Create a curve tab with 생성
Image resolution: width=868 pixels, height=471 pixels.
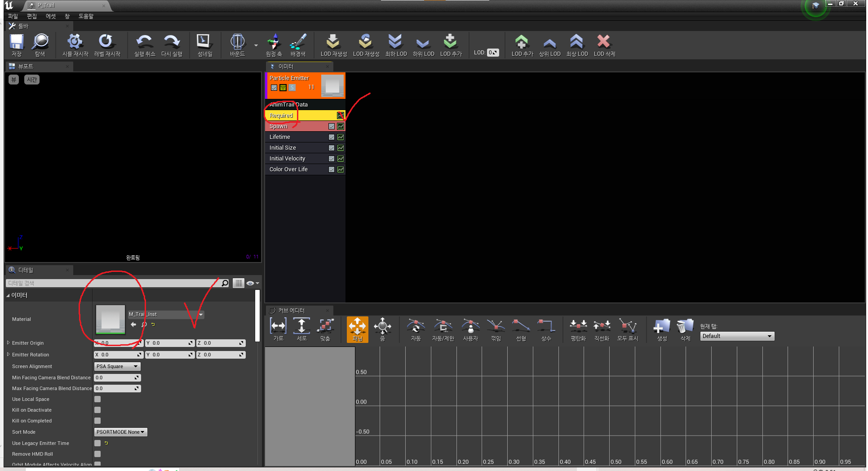pyautogui.click(x=662, y=329)
